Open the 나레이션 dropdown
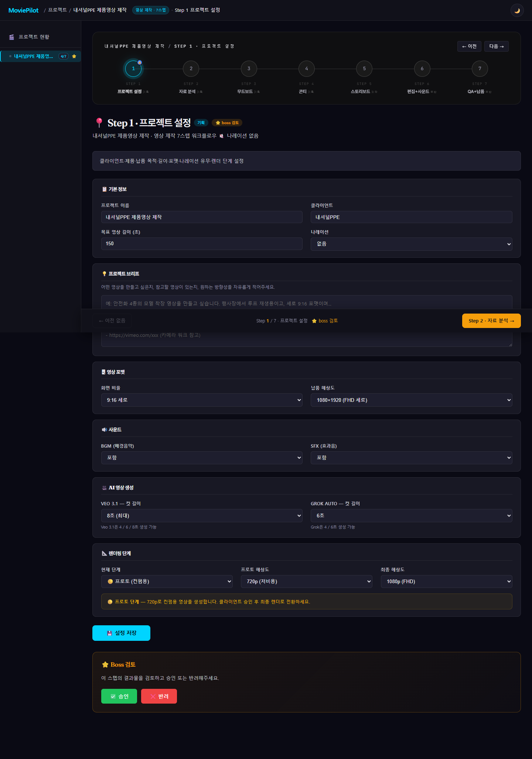The height and width of the screenshot is (759, 532). [412, 244]
